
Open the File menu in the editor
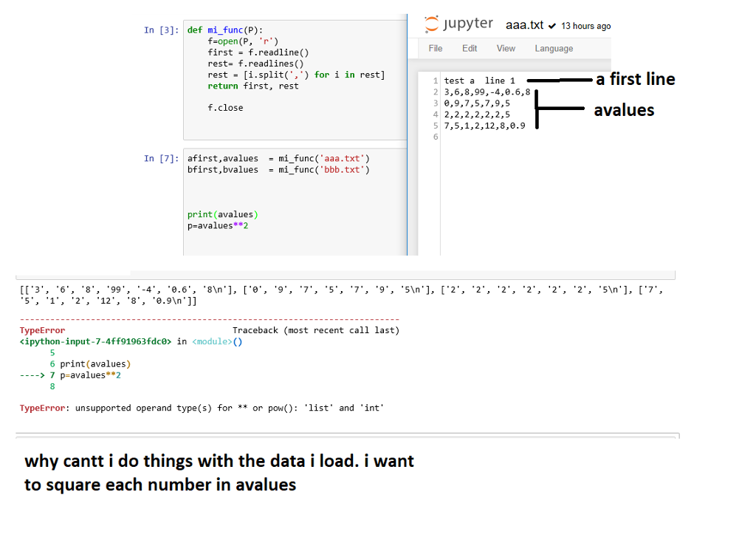click(435, 48)
